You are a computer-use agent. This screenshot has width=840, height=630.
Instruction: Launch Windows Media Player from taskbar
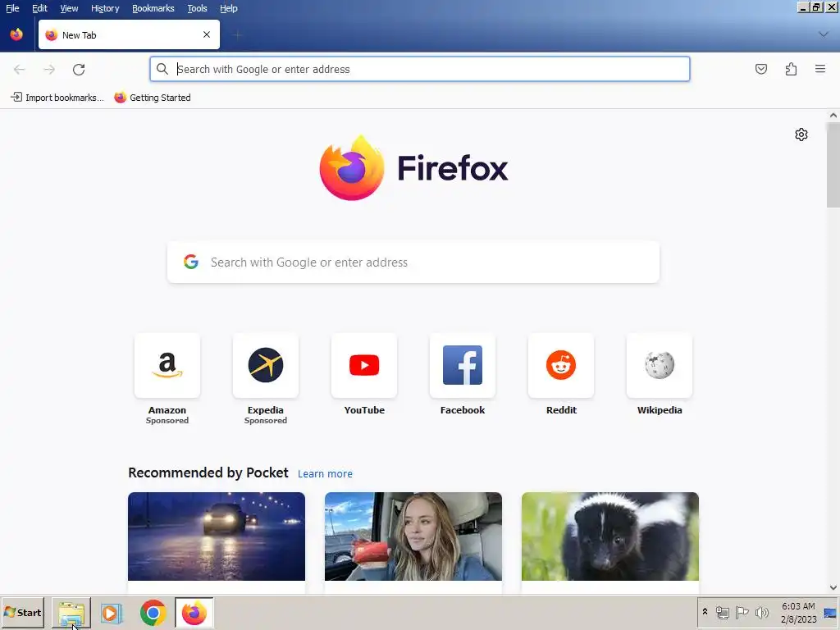(112, 613)
